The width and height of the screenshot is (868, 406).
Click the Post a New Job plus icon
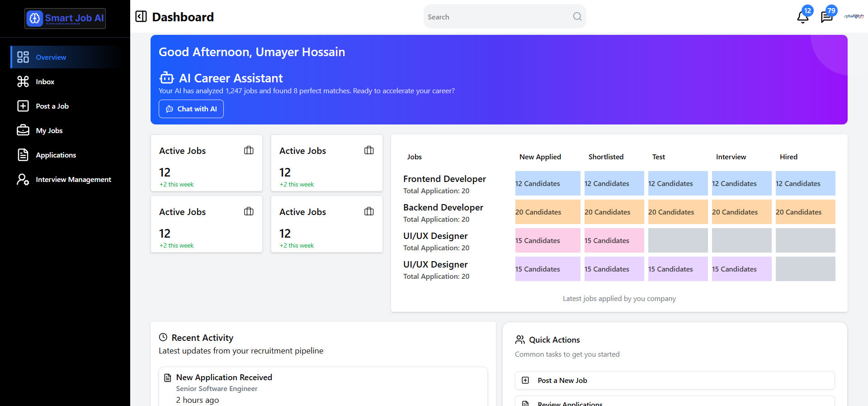(525, 380)
